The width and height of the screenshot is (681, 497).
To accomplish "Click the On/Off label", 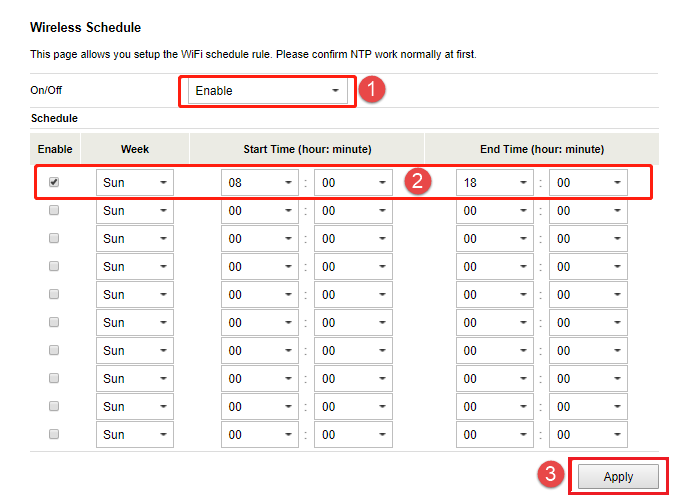I will (x=46, y=90).
